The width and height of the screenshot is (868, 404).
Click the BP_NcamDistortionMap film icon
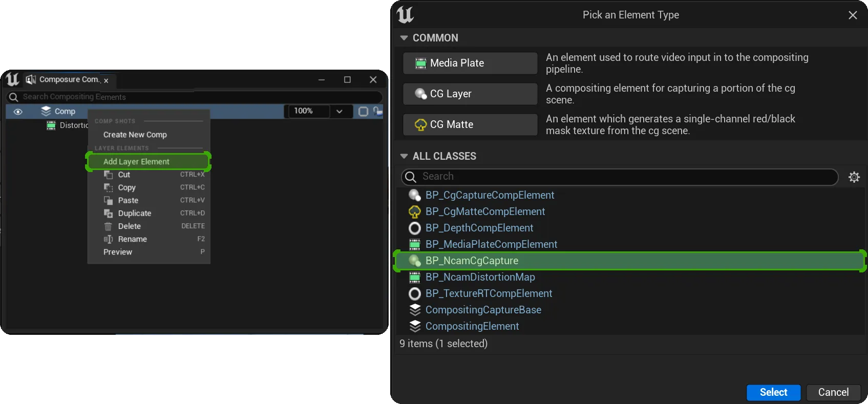pos(415,277)
